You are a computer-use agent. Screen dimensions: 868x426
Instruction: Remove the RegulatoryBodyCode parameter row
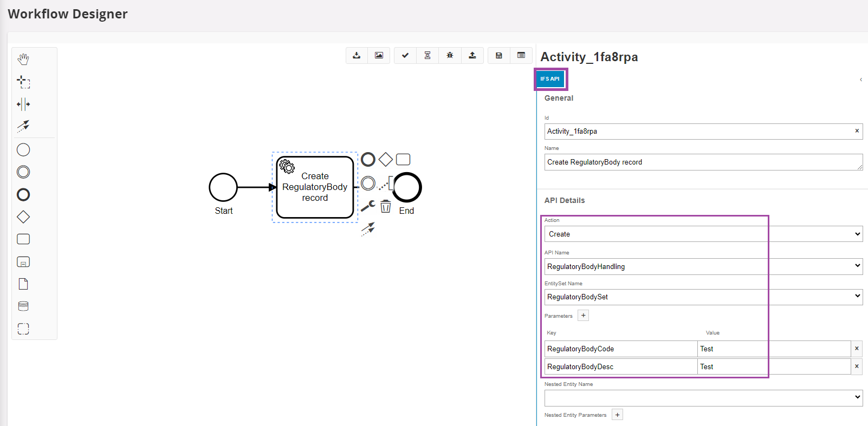point(857,349)
